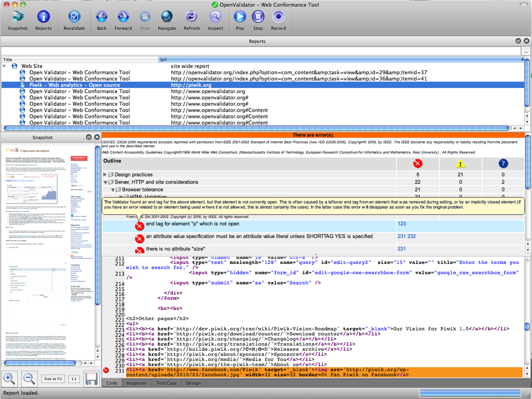Zoom in on the snapshot preview
The width and height of the screenshot is (532, 399).
tap(9, 378)
